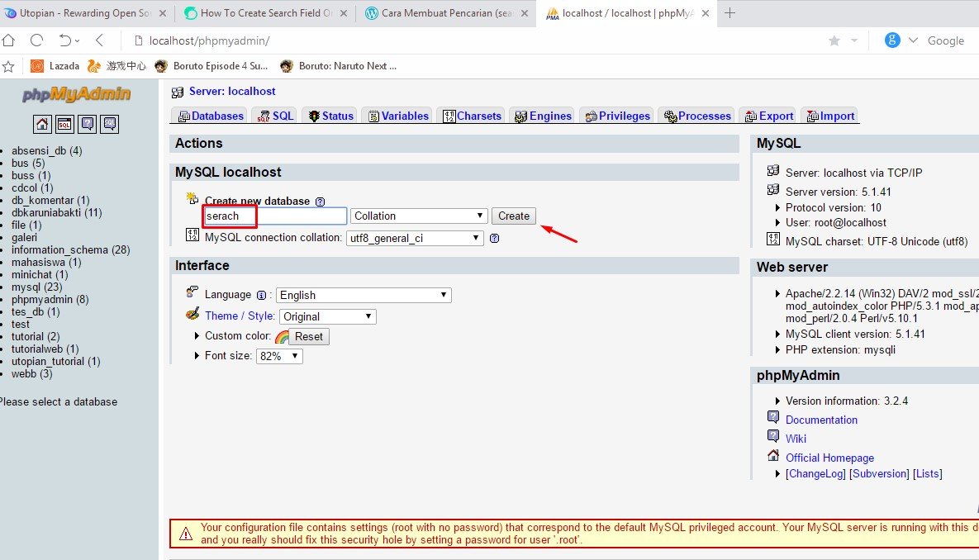Click the phpMyAdmin logo

tap(76, 94)
